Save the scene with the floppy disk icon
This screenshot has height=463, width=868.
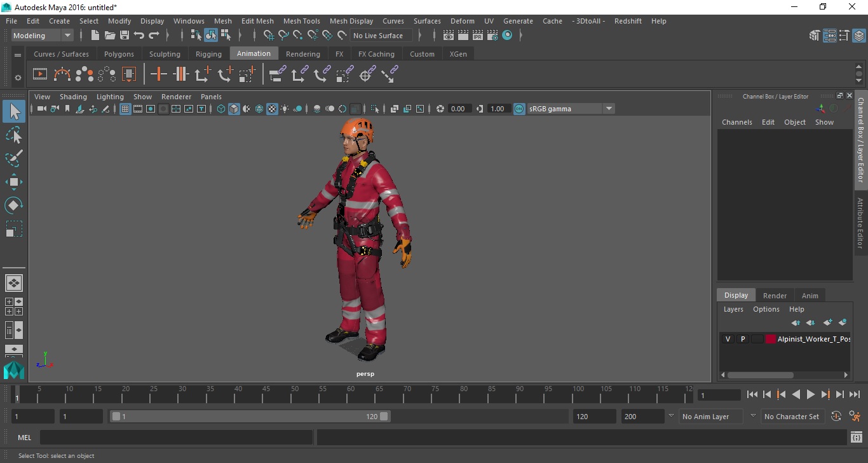125,36
